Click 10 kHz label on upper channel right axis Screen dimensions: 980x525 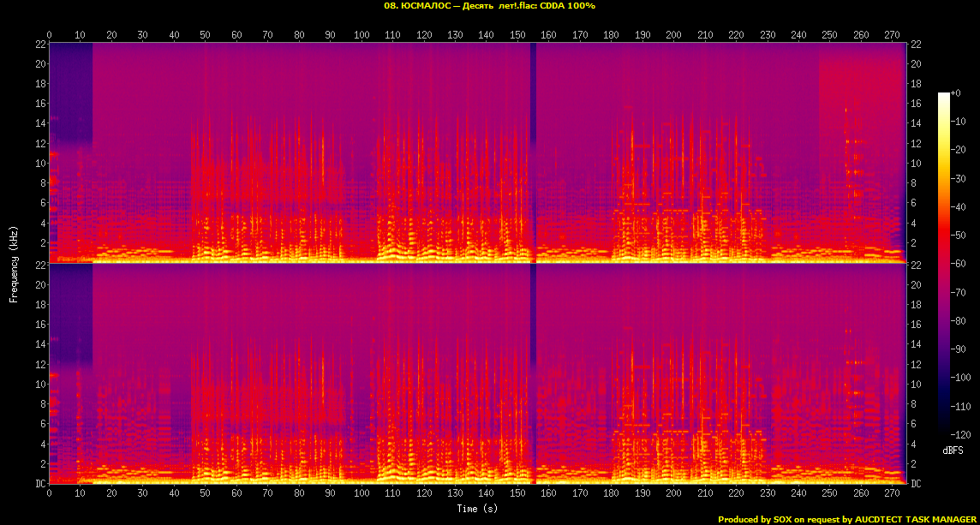point(915,164)
